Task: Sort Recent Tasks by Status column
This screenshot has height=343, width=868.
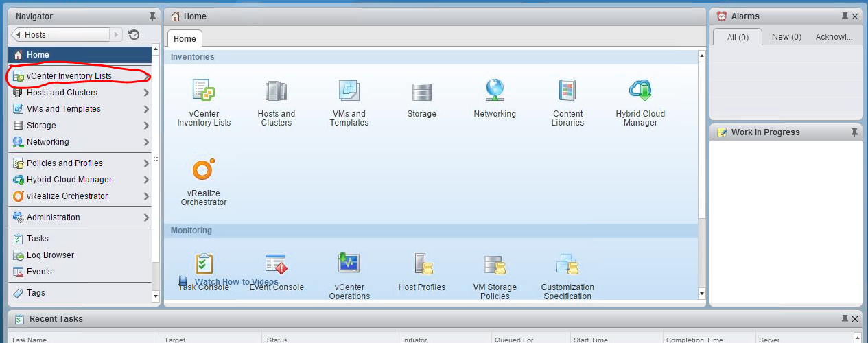Action: [331, 340]
